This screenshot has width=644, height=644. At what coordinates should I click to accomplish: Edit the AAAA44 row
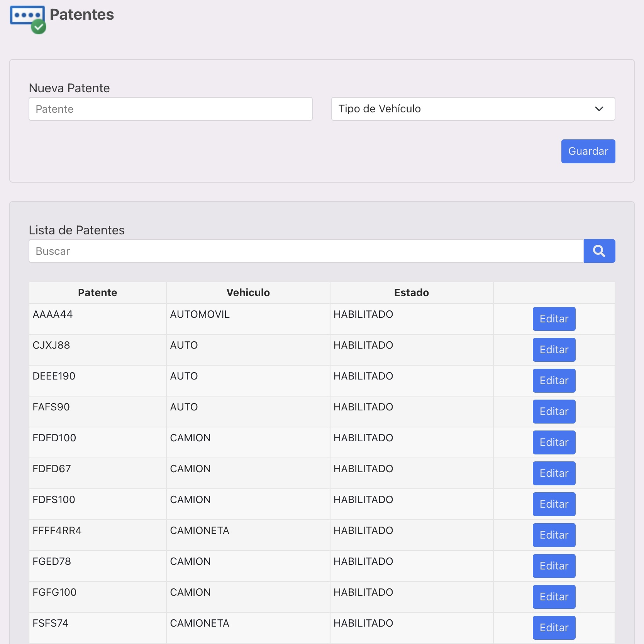click(x=554, y=319)
